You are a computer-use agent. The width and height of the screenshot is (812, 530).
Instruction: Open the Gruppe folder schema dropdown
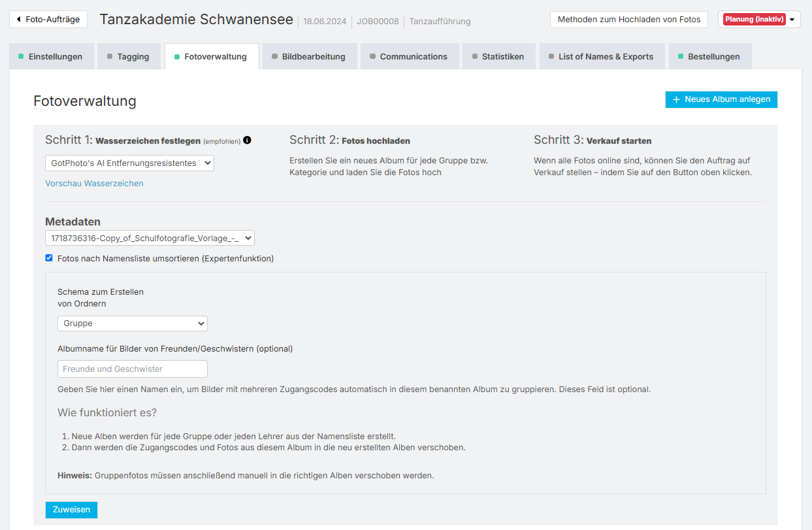(x=133, y=323)
